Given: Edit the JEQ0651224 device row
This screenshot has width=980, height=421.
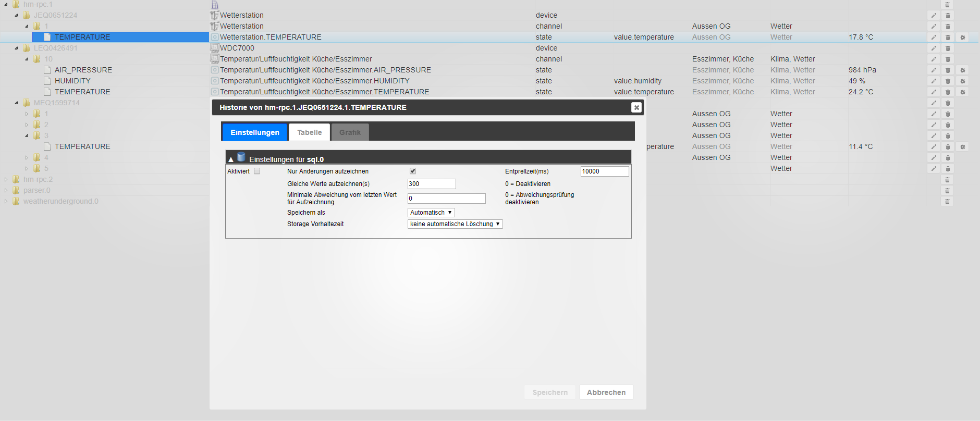Looking at the screenshot, I should click(934, 16).
